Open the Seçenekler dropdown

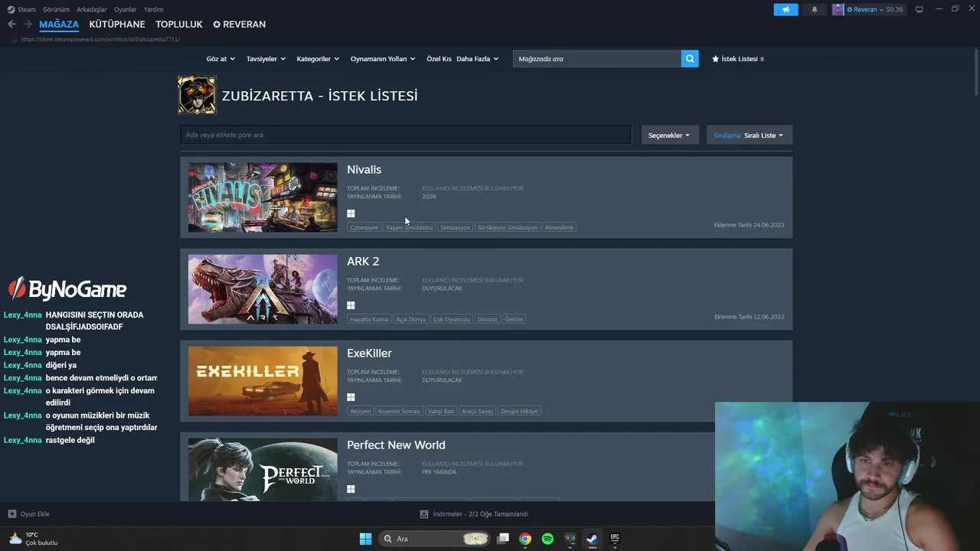click(x=669, y=135)
